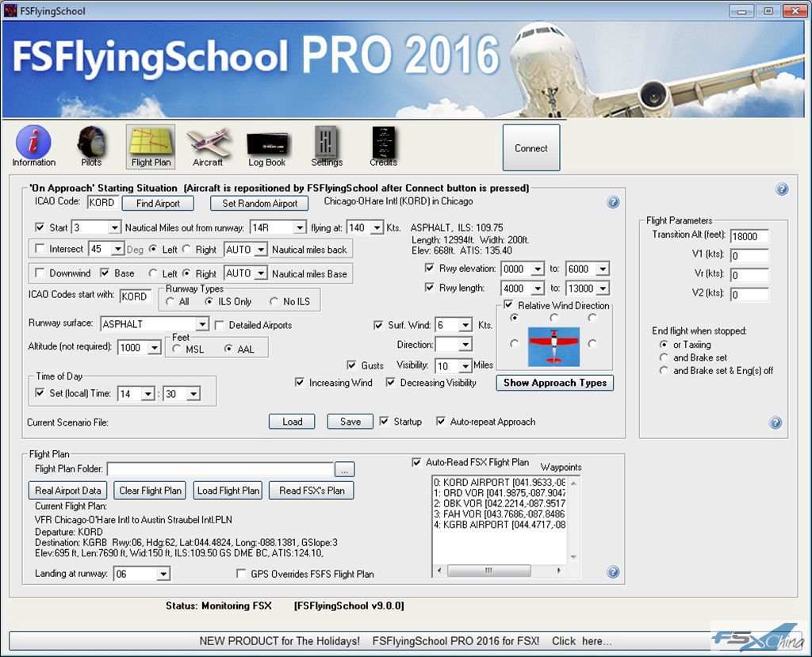812x657 pixels.
Task: Click the Flight Plan Folder text field
Action: point(220,469)
